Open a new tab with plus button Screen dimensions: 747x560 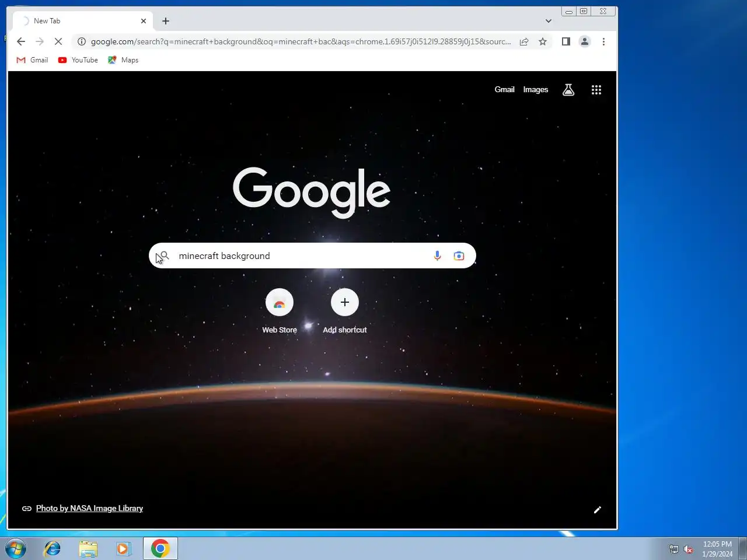click(166, 21)
